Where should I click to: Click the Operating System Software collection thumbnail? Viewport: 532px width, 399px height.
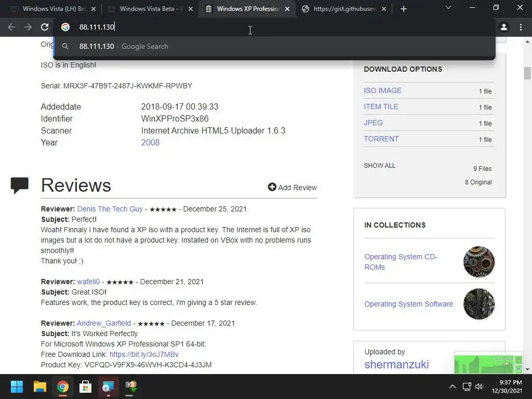tap(479, 304)
